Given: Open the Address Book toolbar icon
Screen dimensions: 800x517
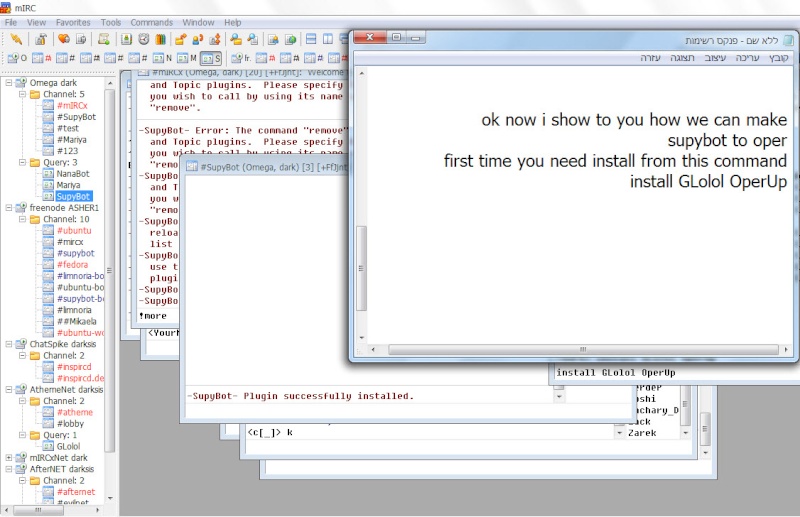Looking at the screenshot, I should pyautogui.click(x=127, y=39).
